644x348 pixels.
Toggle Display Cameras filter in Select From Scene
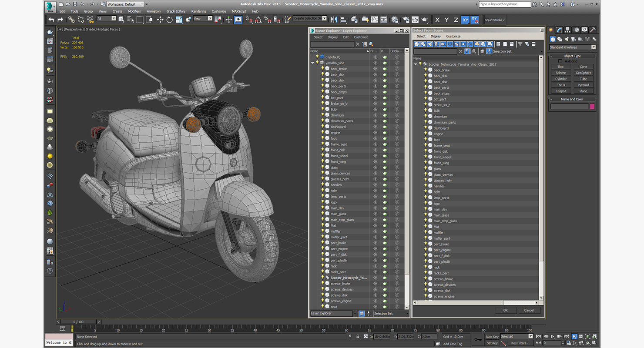[x=436, y=44]
